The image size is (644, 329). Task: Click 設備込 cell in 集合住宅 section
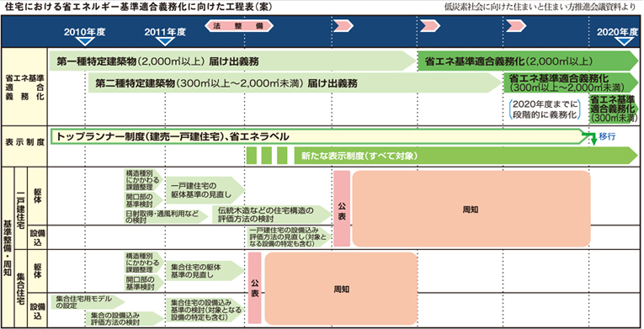click(37, 310)
